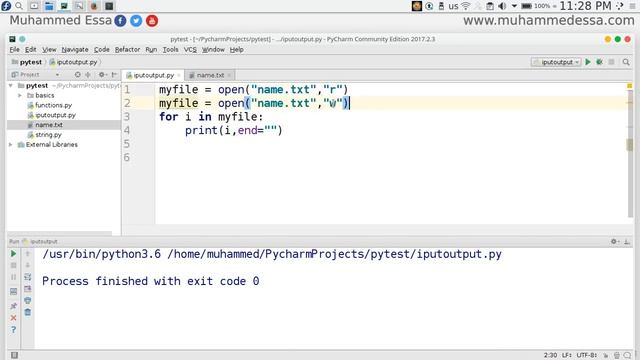
Task: Switch to the name.txt editor tab
Action: 210,75
